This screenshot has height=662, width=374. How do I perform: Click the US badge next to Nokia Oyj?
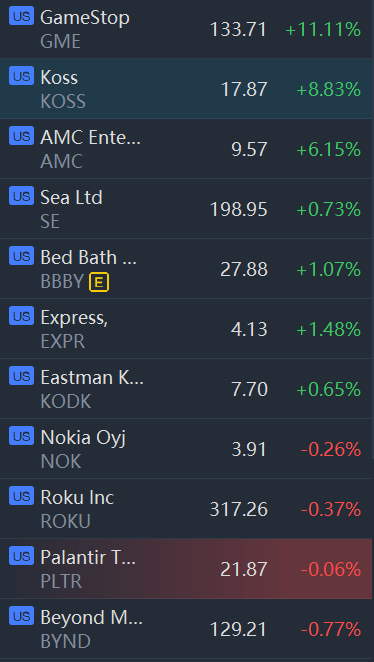21,436
